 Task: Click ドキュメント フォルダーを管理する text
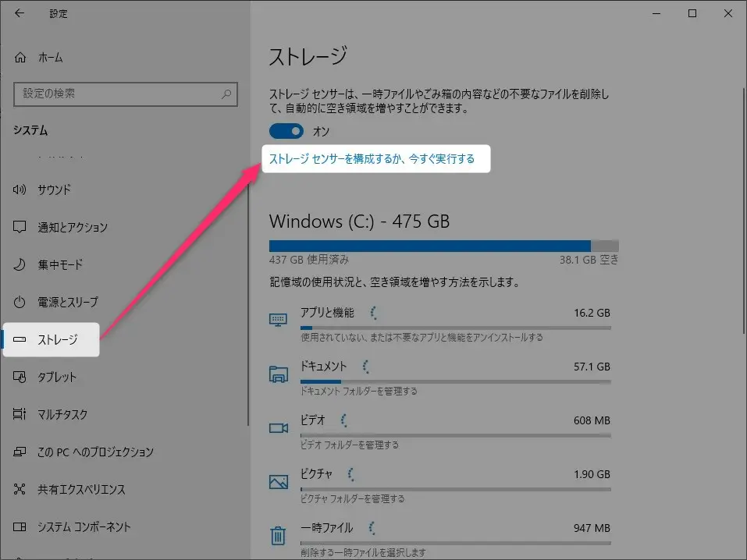(359, 392)
